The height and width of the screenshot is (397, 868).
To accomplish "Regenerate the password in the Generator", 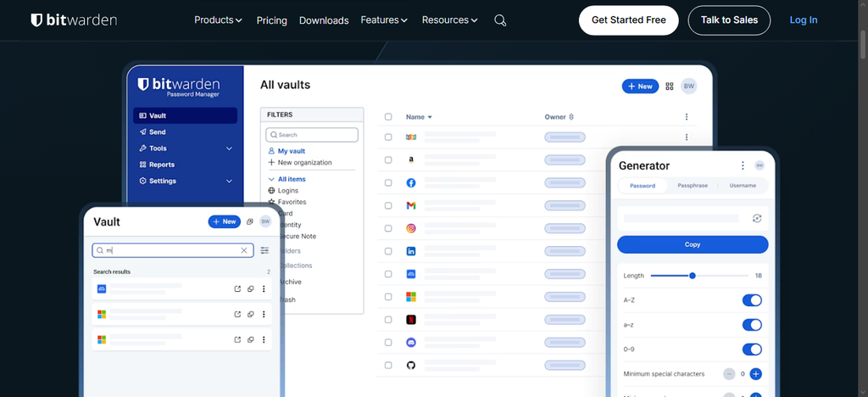I will [757, 219].
